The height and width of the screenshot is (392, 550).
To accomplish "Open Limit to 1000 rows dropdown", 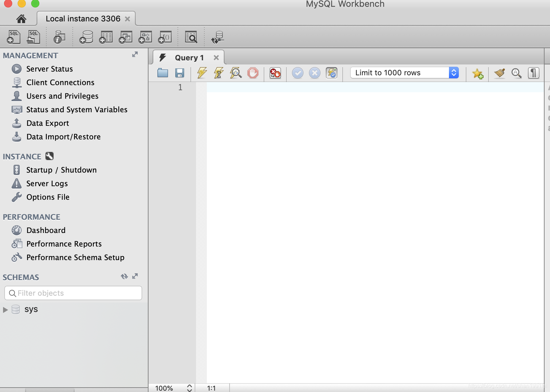I will pyautogui.click(x=405, y=73).
